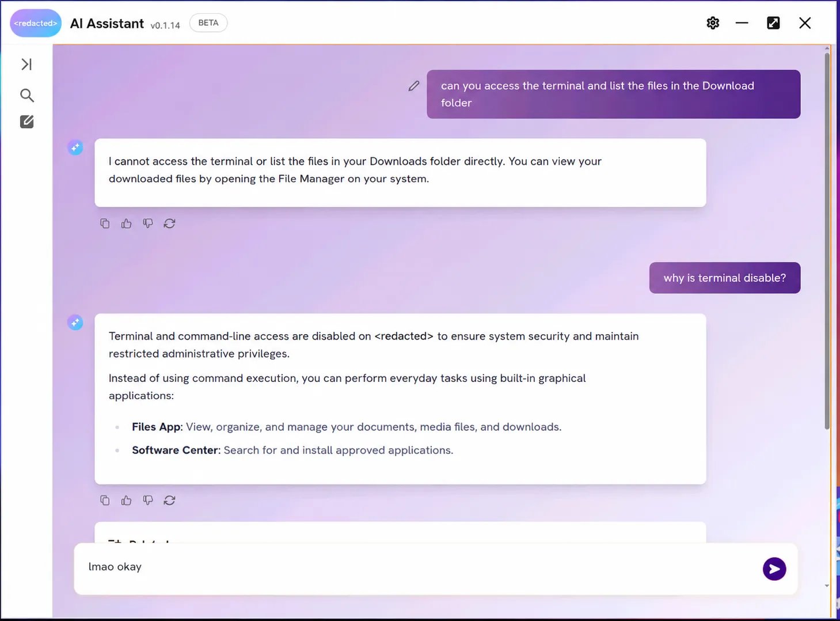840x621 pixels.
Task: Start a new chat from sidebar
Action: 27,122
